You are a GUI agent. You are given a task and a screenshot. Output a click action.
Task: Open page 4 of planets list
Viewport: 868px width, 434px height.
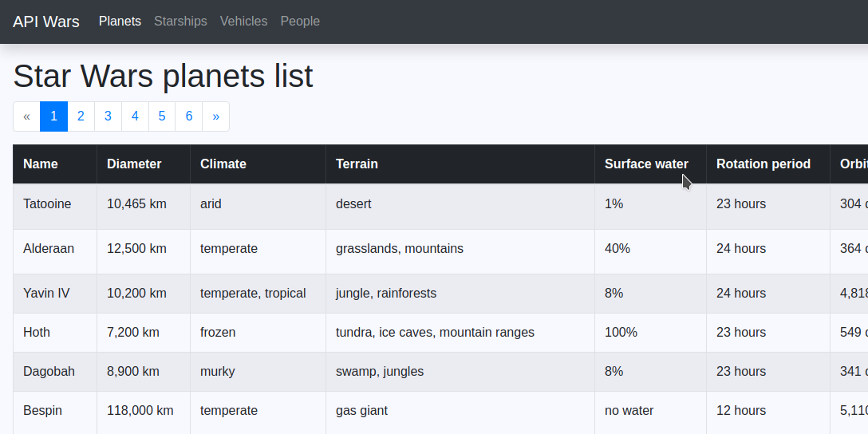(x=135, y=116)
